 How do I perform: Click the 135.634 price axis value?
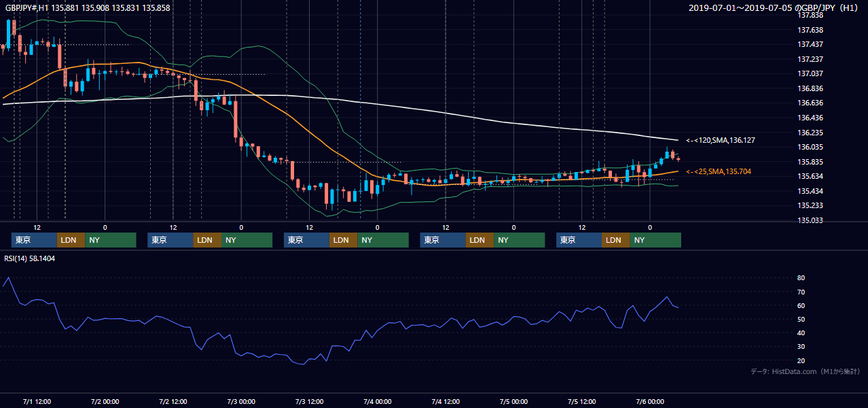[x=811, y=176]
